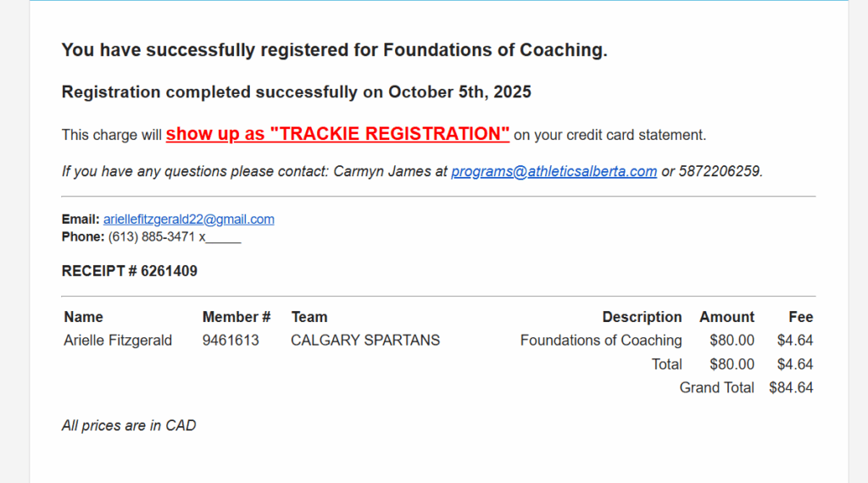Click the RECEIPT # 6261409 label
The image size is (868, 483).
pyautogui.click(x=130, y=271)
